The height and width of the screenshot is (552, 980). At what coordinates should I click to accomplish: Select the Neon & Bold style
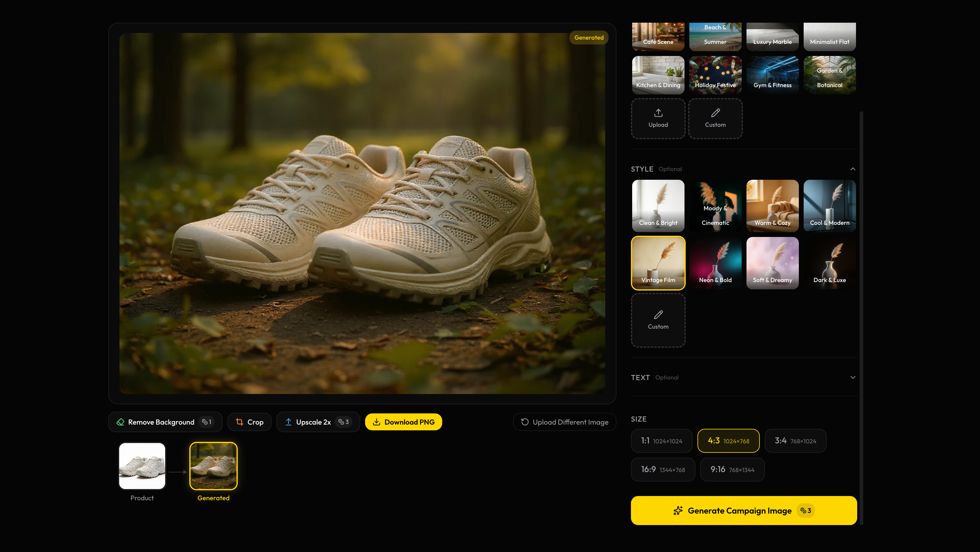point(715,263)
